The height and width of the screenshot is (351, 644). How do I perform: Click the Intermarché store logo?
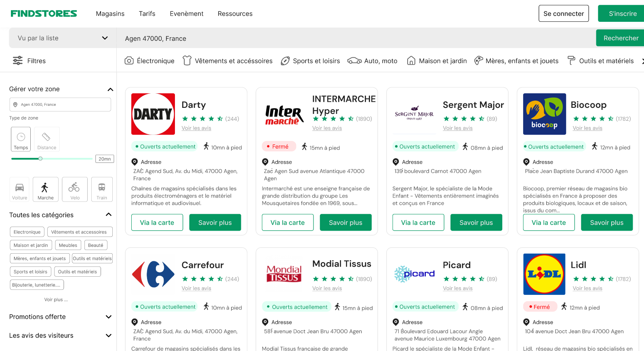click(x=284, y=115)
